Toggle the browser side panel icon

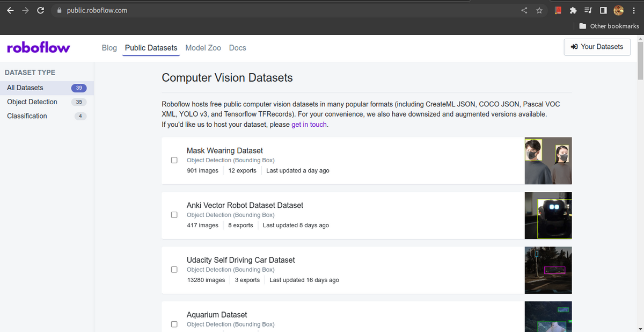[603, 10]
